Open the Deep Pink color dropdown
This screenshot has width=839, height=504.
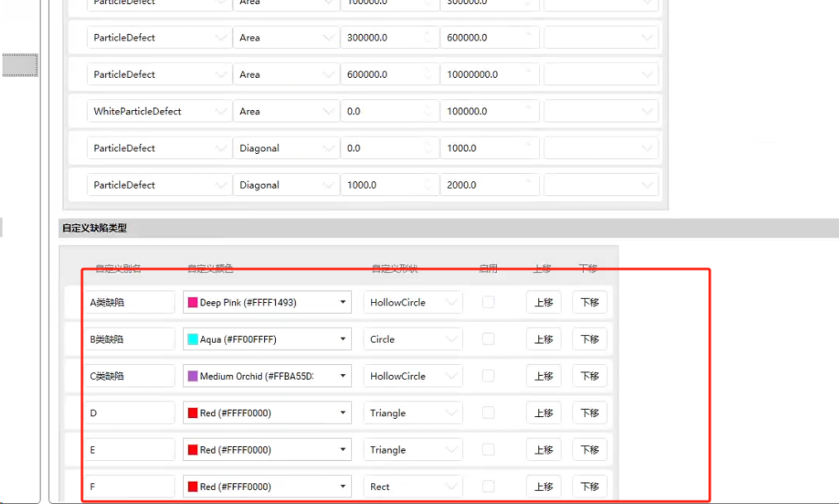tap(343, 303)
